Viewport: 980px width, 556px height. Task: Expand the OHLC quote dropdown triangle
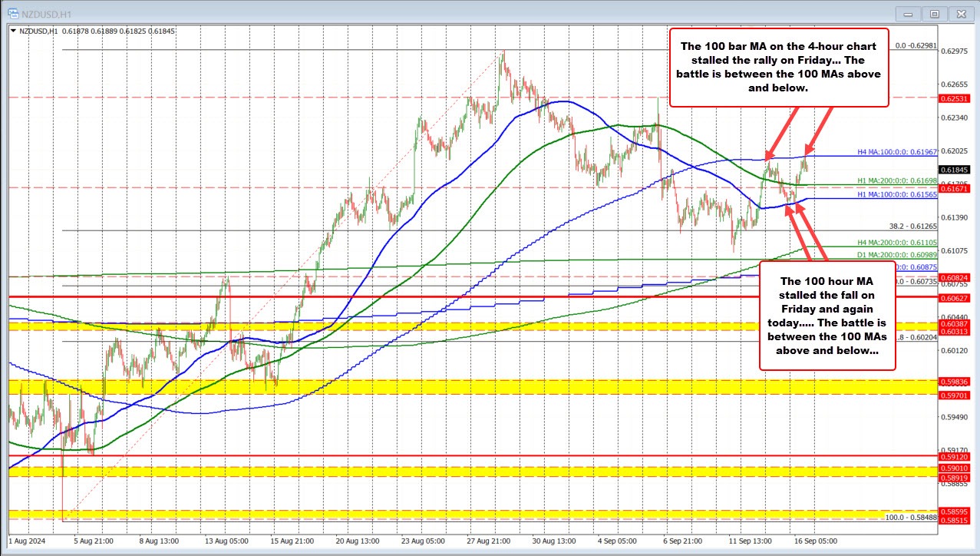click(x=15, y=31)
